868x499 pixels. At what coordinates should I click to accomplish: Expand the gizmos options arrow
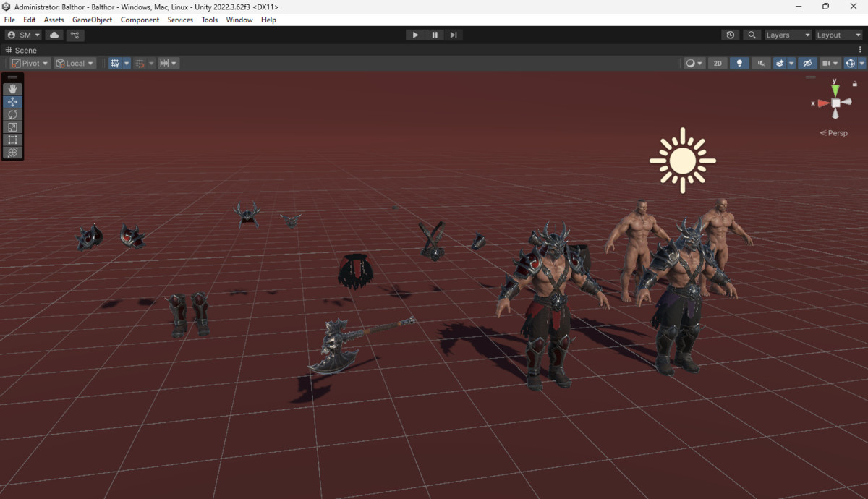click(862, 64)
